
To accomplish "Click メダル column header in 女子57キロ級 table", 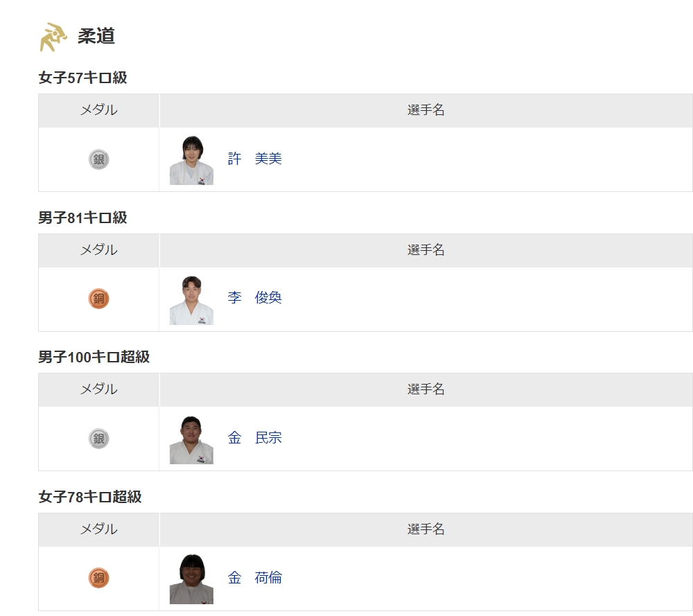I will 98,110.
